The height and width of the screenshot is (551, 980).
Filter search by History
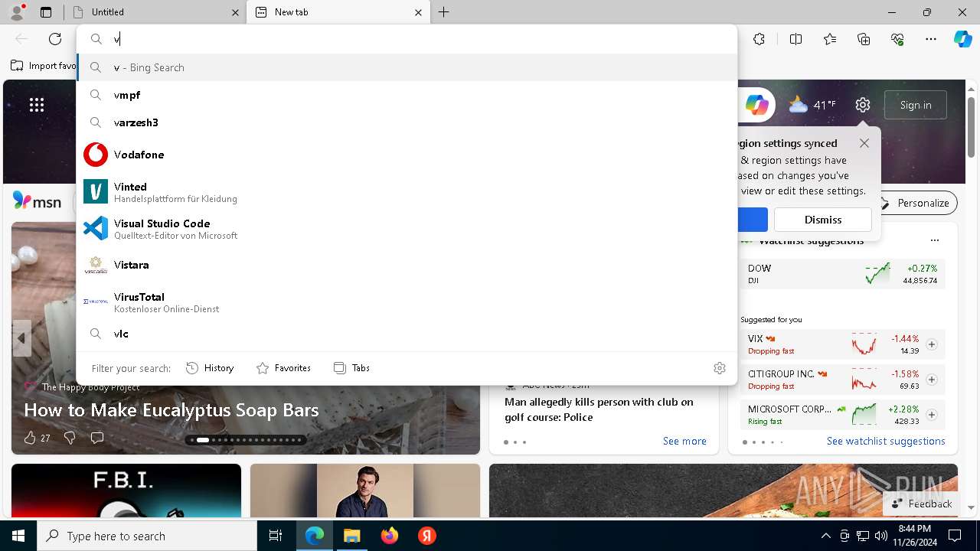click(210, 368)
